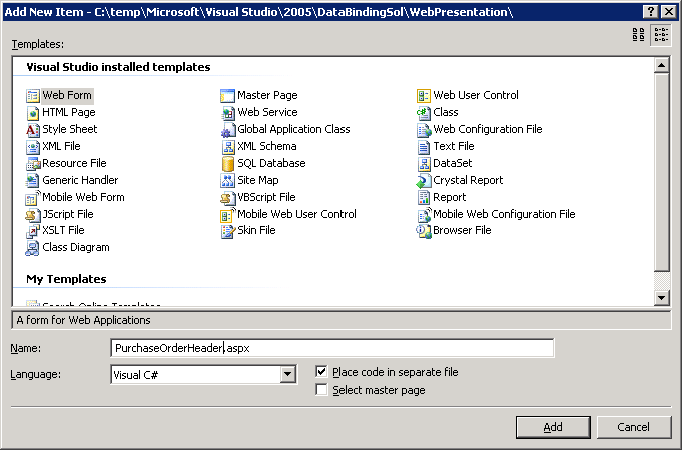Click the 'Master Page' label text
The image size is (682, 450).
pos(267,95)
